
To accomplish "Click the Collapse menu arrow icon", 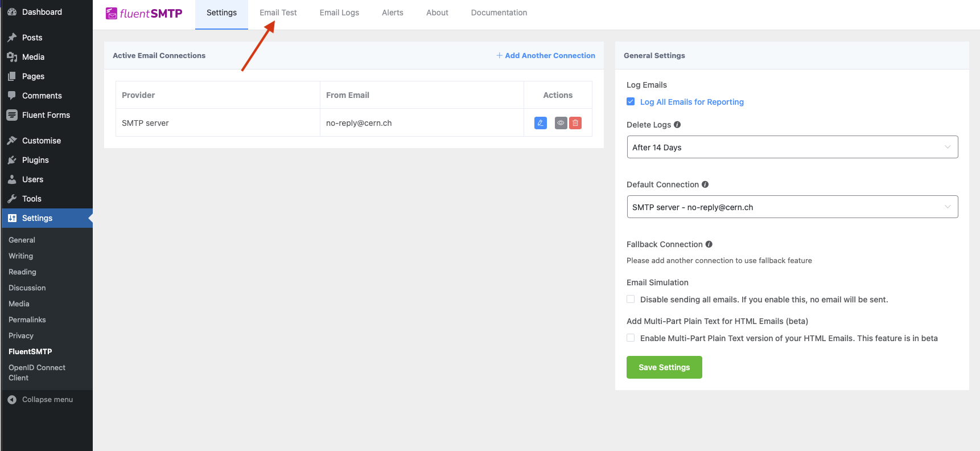I will coord(12,400).
